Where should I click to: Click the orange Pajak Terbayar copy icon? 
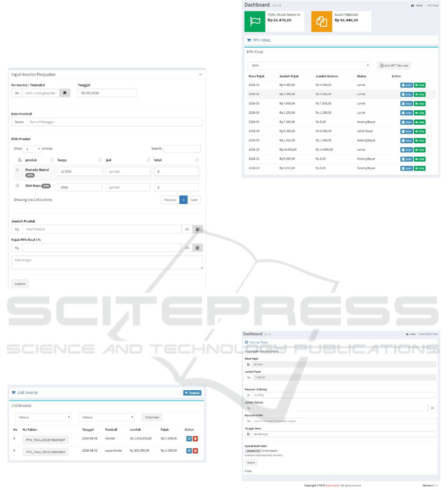(x=322, y=22)
